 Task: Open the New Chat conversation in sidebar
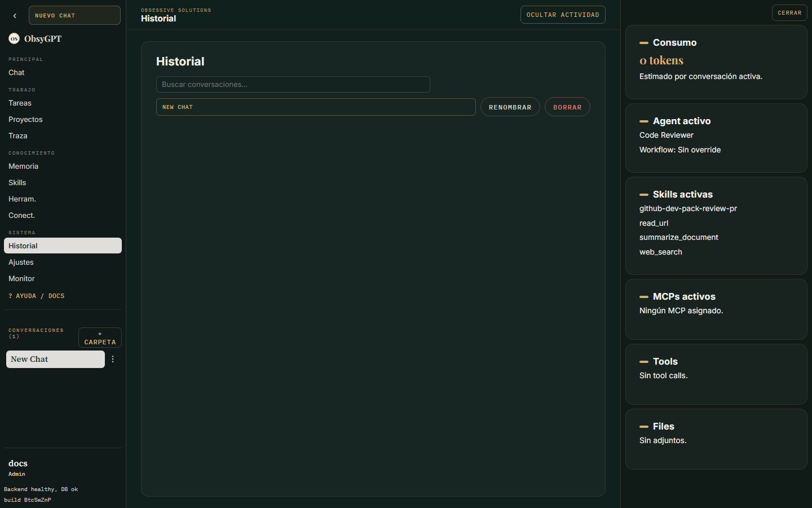click(x=55, y=359)
